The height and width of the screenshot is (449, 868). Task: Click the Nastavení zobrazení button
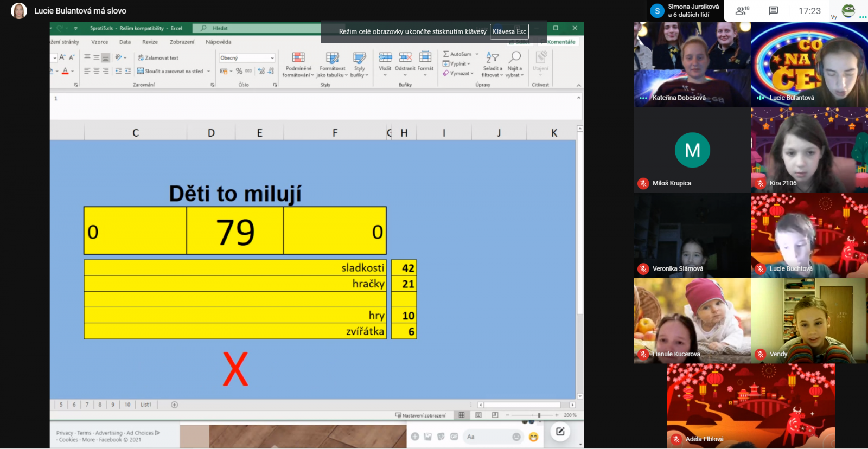(x=420, y=415)
